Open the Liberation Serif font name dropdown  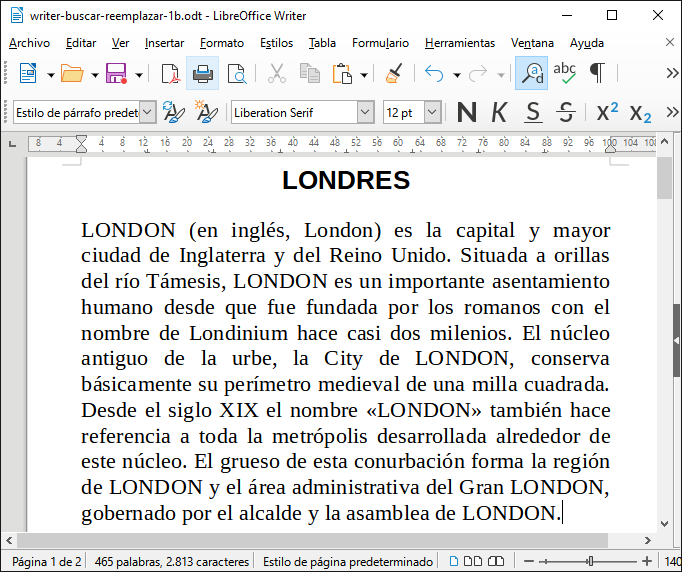click(364, 112)
